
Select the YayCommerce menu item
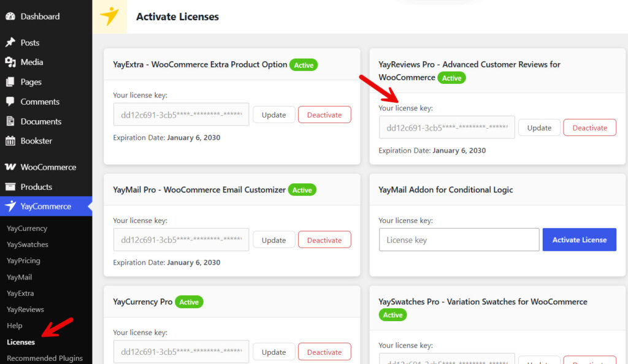[x=46, y=207]
